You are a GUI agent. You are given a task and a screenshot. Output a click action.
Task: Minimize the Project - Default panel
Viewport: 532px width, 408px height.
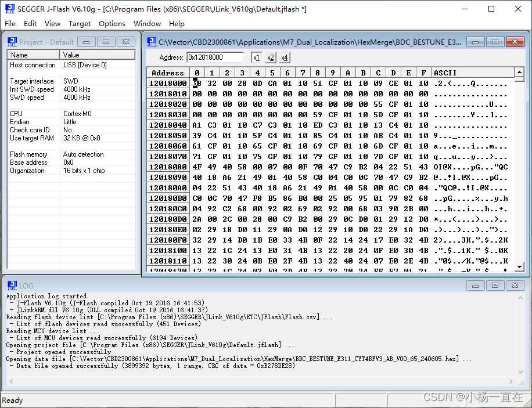click(87, 42)
